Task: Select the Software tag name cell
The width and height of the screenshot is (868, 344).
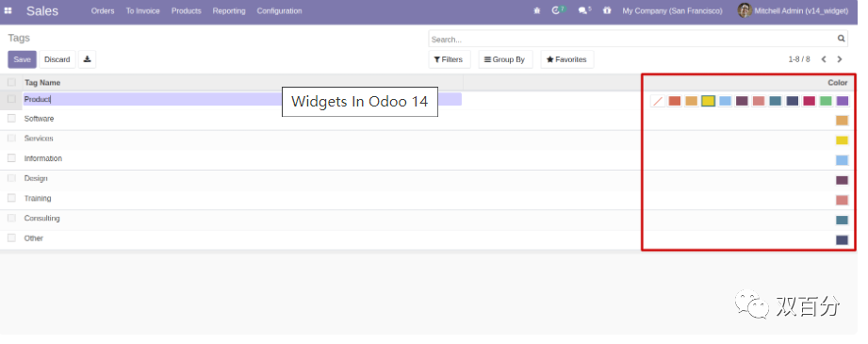Action: pyautogui.click(x=39, y=119)
